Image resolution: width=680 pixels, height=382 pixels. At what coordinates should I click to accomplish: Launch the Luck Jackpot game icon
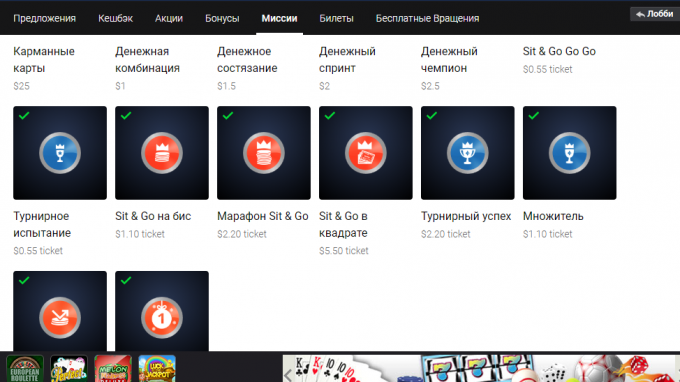pos(157,369)
